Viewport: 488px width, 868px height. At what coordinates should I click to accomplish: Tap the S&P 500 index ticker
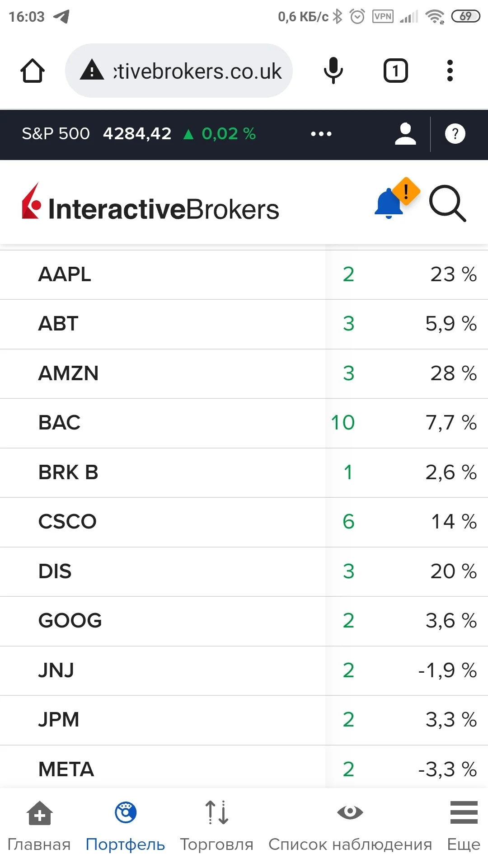point(139,134)
